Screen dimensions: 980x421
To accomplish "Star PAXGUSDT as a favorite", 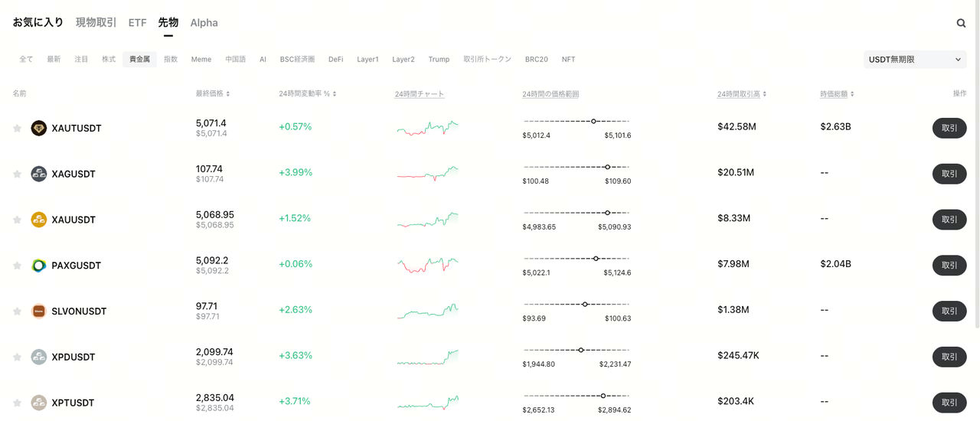I will point(17,266).
